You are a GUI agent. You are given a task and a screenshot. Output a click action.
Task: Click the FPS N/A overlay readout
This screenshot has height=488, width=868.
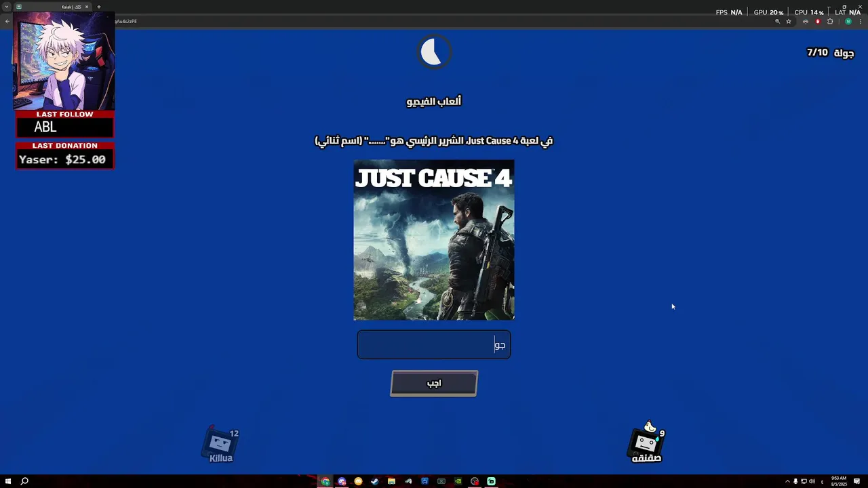pyautogui.click(x=729, y=12)
